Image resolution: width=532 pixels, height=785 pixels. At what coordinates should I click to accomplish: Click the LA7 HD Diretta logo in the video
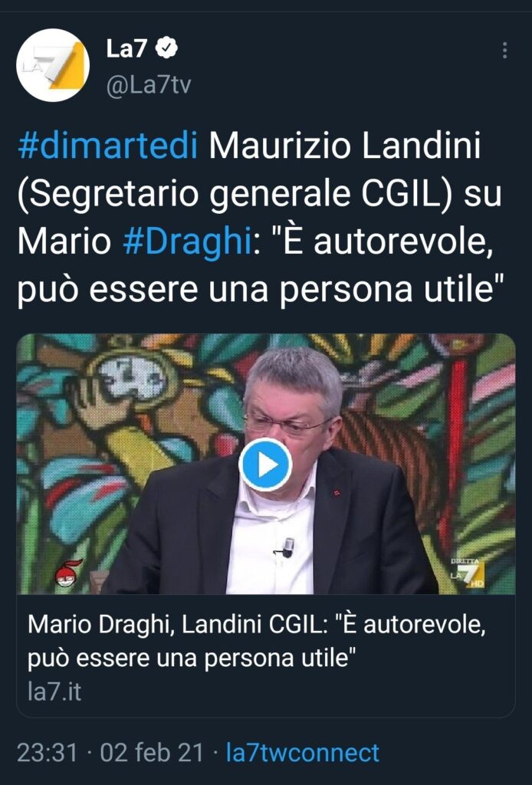pyautogui.click(x=465, y=573)
